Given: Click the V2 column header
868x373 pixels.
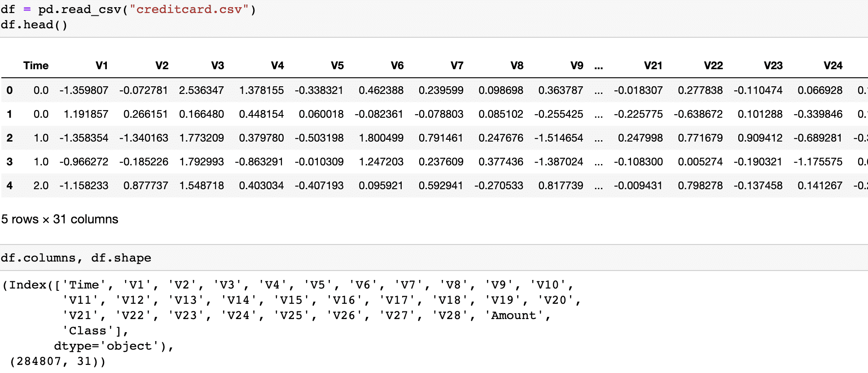Looking at the screenshot, I should click(162, 66).
